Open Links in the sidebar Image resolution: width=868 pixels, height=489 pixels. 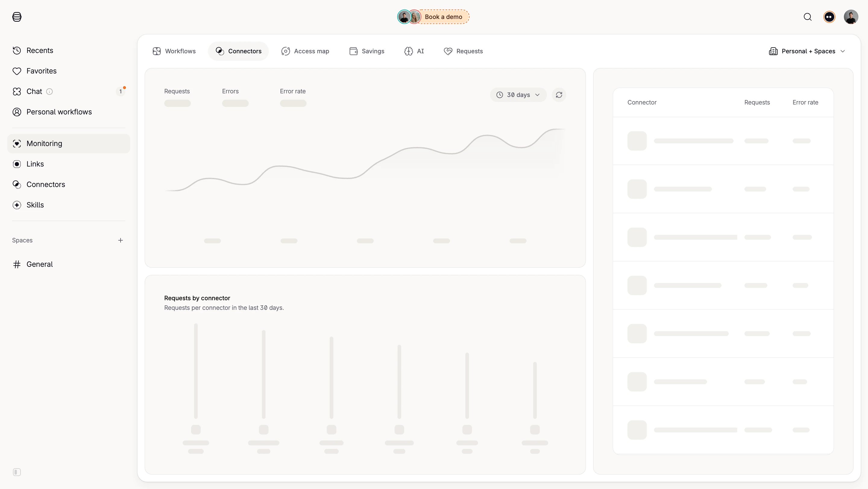(x=68, y=164)
